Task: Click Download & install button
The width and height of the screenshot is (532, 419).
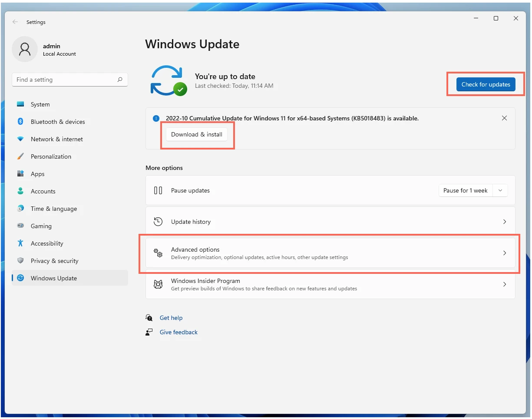Action: (x=197, y=134)
